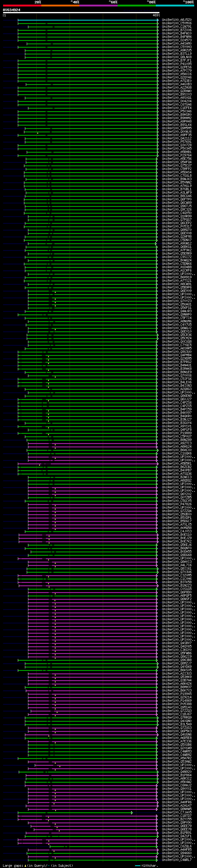
Task: Select hit label UniRef100_B6H919
Action: coord(176,277)
